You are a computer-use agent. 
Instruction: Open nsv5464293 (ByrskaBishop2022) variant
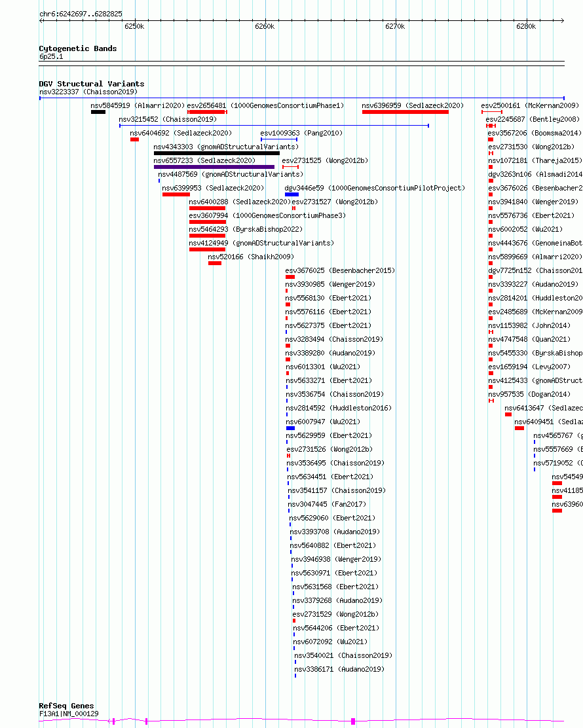coord(245,229)
